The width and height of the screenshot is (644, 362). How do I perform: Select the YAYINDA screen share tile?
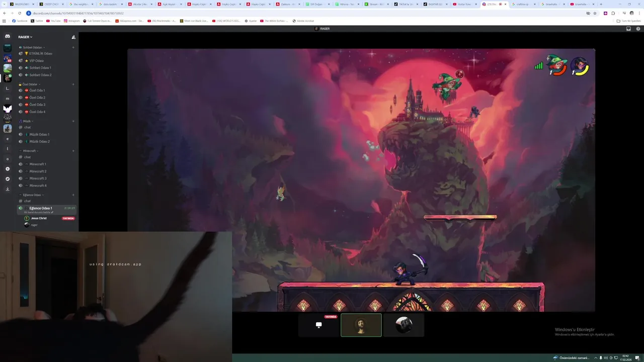[318, 325]
